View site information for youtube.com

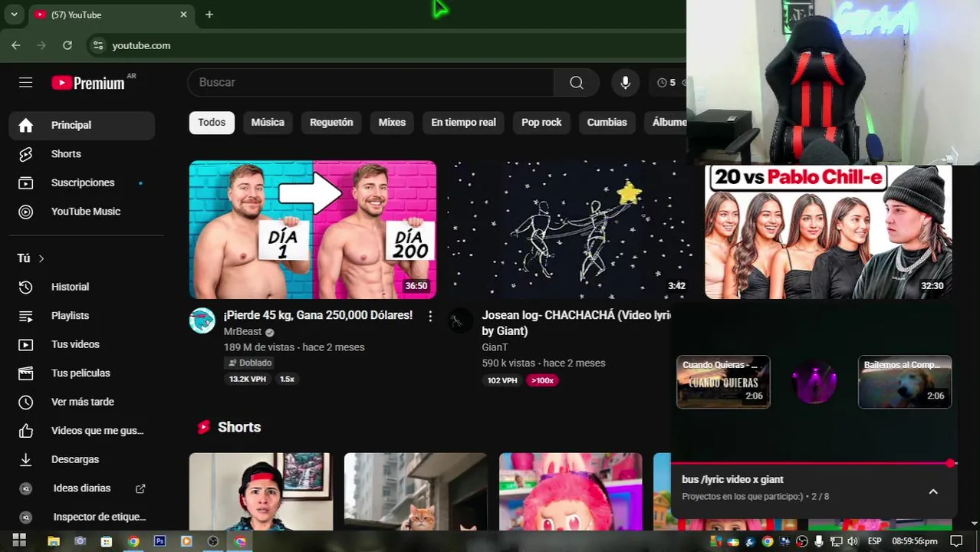(x=97, y=45)
